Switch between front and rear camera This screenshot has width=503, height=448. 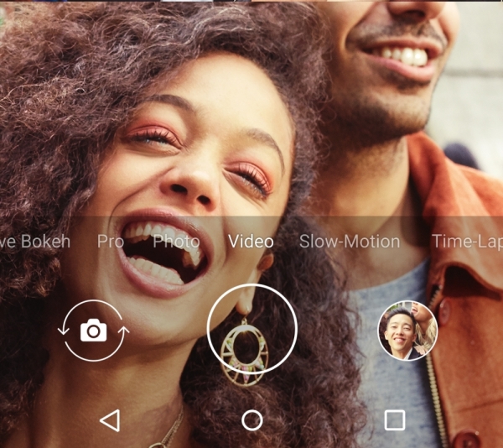(93, 331)
